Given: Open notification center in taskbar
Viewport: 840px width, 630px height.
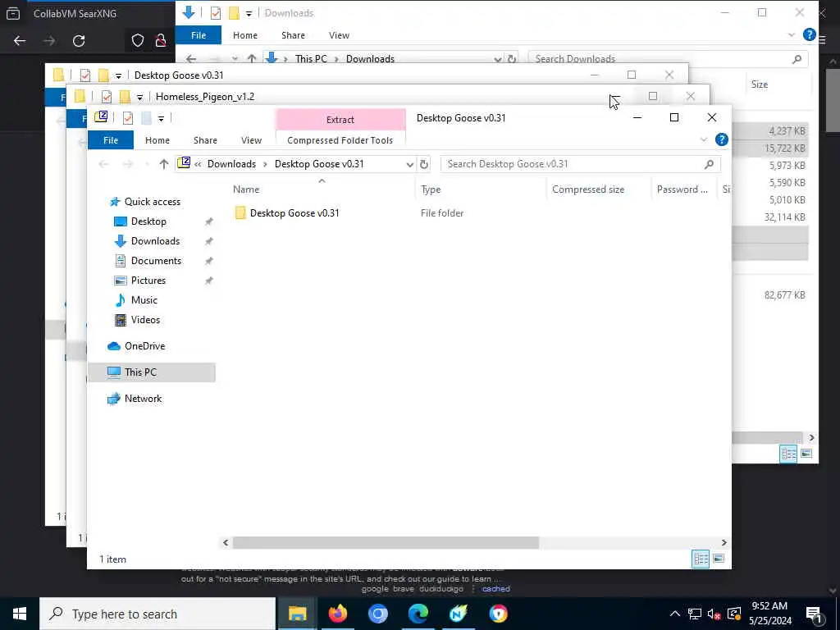Looking at the screenshot, I should [x=814, y=614].
